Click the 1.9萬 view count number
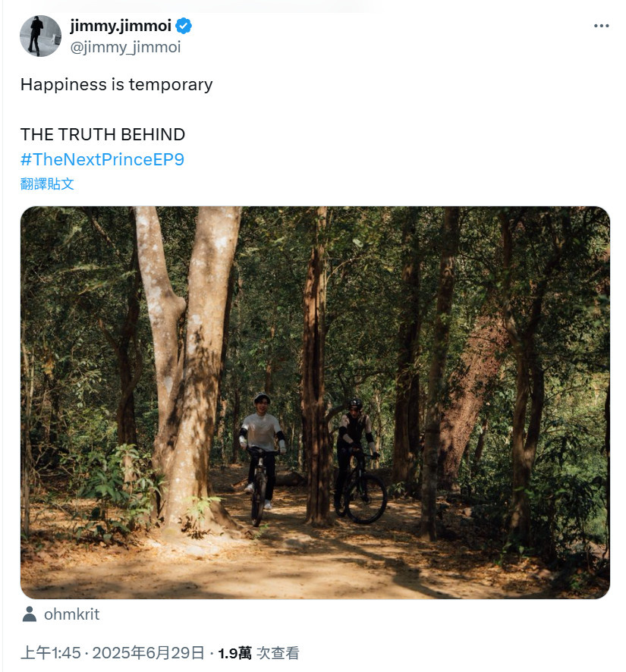This screenshot has width=626, height=672. point(234,653)
